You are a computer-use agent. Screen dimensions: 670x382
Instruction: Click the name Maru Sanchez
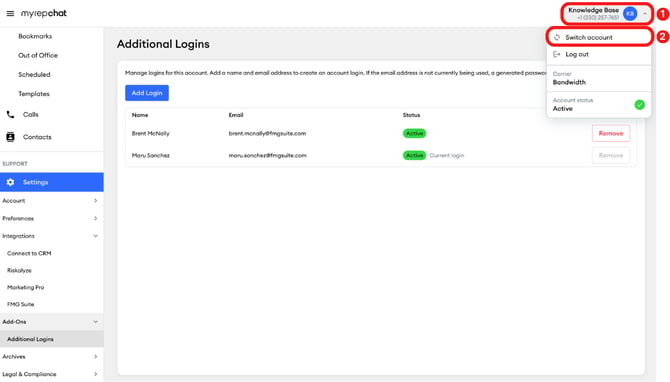pyautogui.click(x=150, y=155)
